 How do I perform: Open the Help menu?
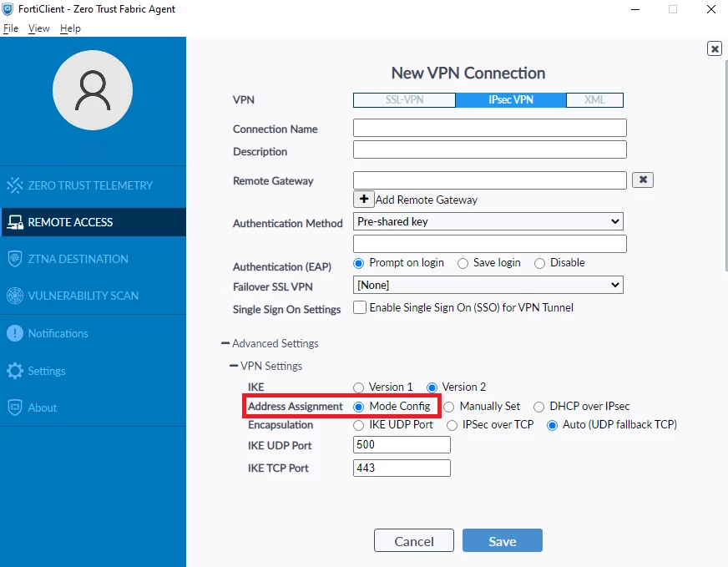point(70,28)
